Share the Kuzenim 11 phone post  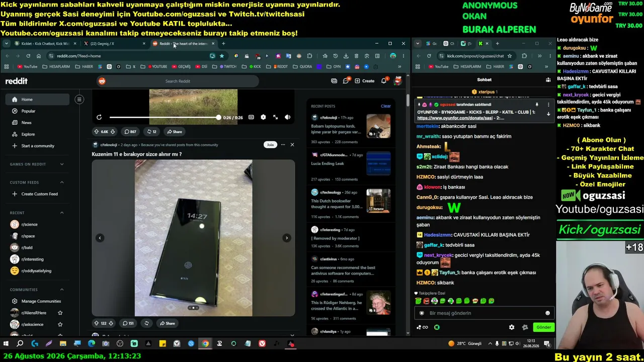pyautogui.click(x=167, y=323)
